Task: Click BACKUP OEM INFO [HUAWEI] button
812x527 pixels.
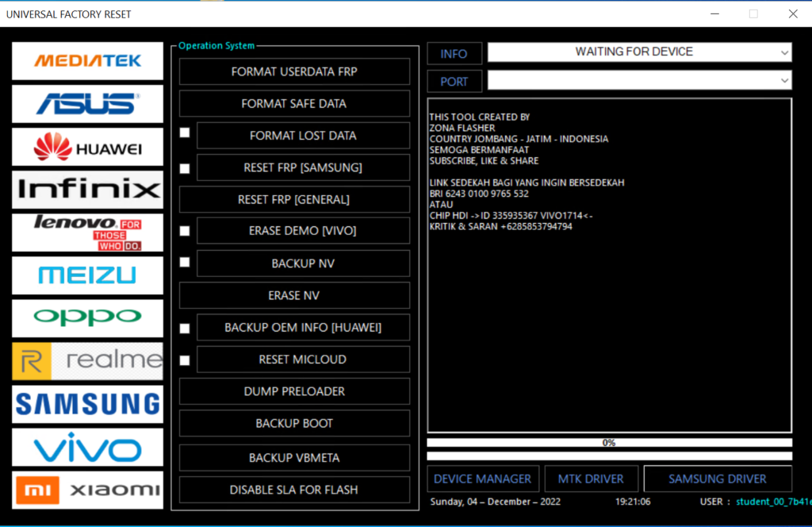Action: 303,328
